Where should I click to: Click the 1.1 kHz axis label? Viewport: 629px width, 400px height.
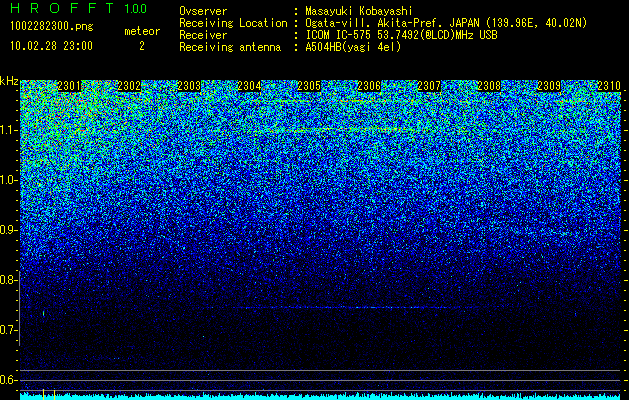pos(8,130)
